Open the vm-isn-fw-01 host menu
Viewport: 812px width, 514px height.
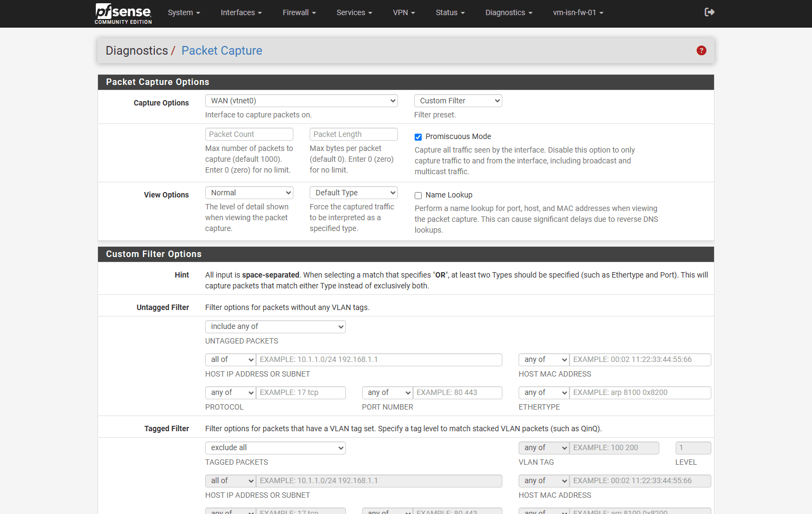(578, 12)
